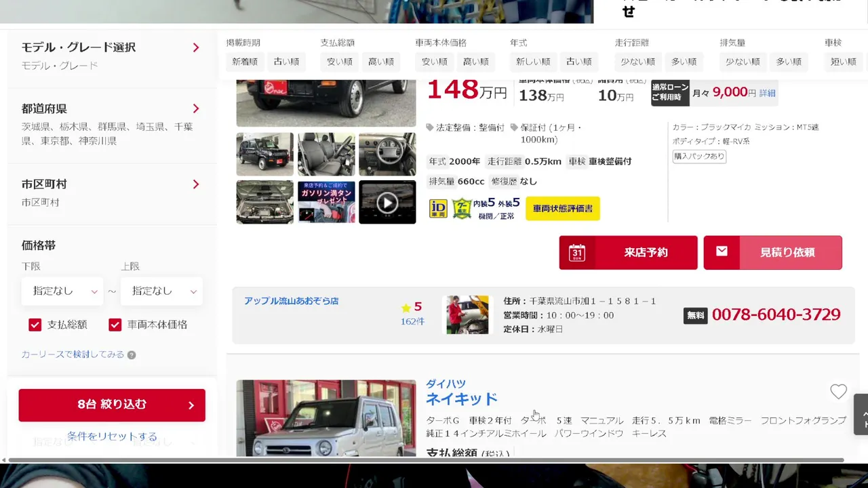The image size is (868, 488).
Task: Click the envelope icon on 見積り依頼
Action: pyautogui.click(x=722, y=251)
